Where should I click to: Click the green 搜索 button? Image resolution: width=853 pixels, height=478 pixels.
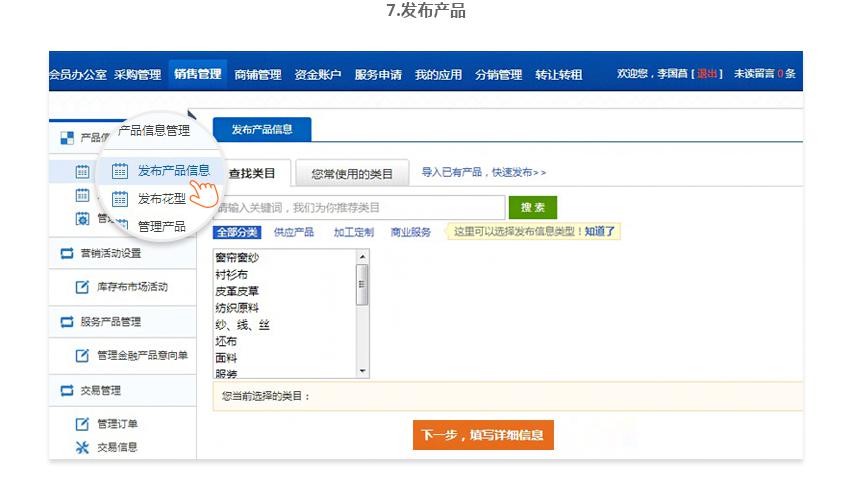533,207
